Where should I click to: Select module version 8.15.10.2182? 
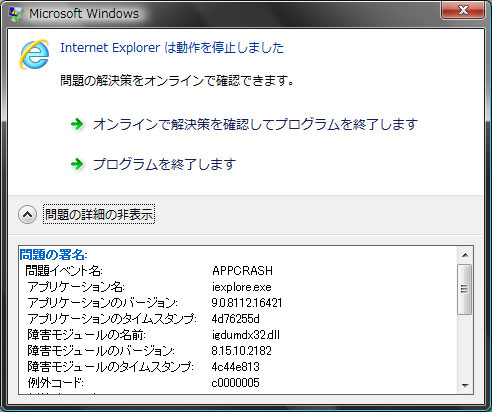tap(241, 351)
